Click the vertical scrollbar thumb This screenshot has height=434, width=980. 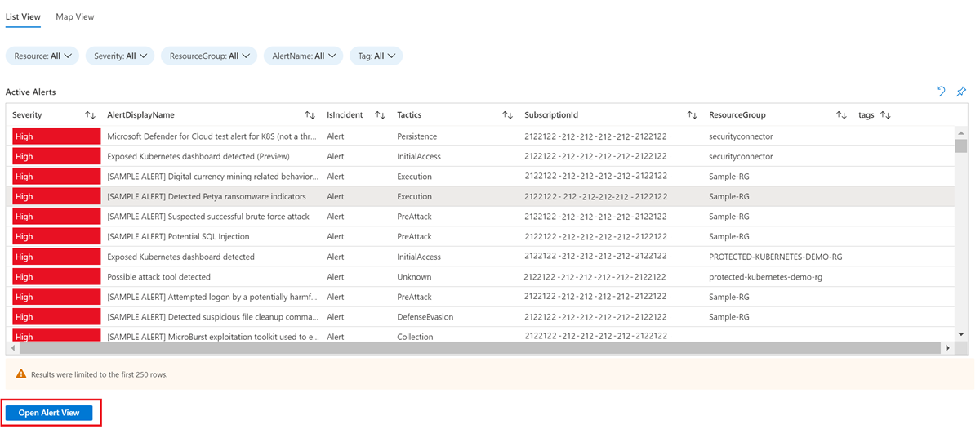961,146
